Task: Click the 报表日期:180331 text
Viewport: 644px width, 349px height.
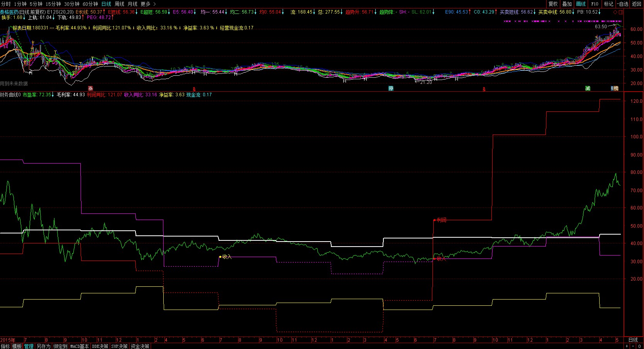Action: pyautogui.click(x=31, y=28)
